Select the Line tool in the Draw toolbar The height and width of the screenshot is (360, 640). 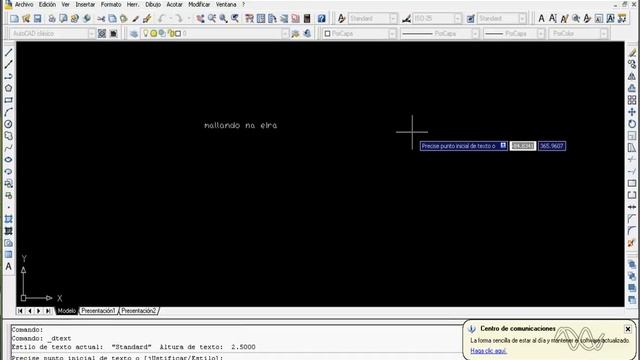9,53
